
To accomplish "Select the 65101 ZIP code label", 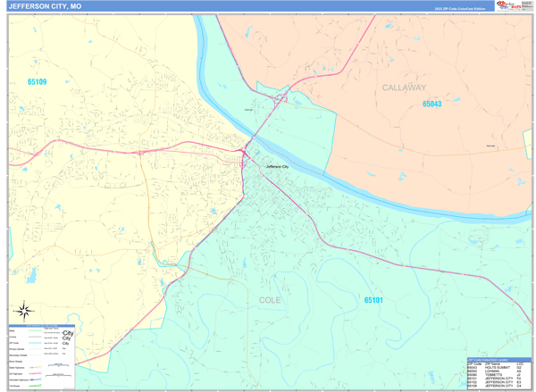I will pos(373,300).
